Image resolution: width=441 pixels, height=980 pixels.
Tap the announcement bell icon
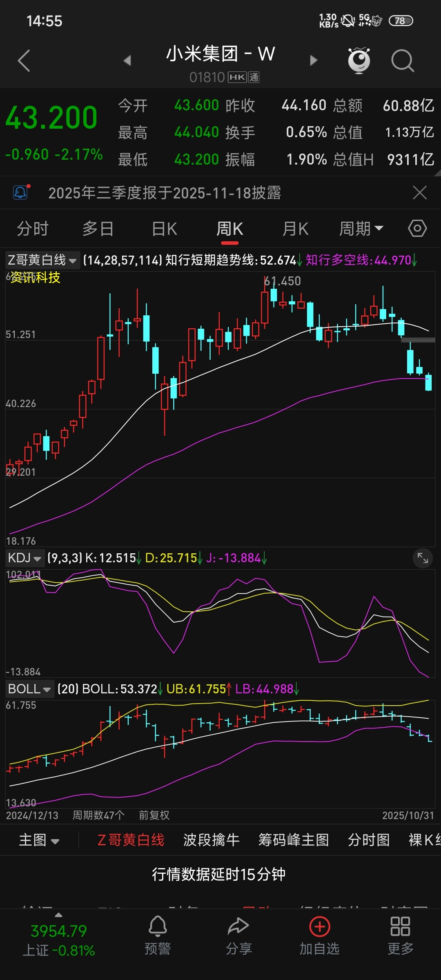tap(20, 192)
